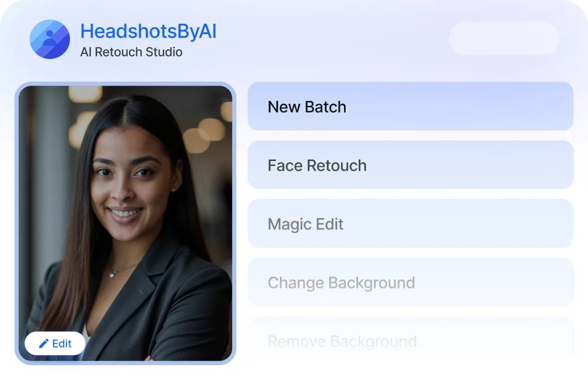588x381 pixels.
Task: Click the AI Retouch Studio subtitle
Action: [132, 52]
